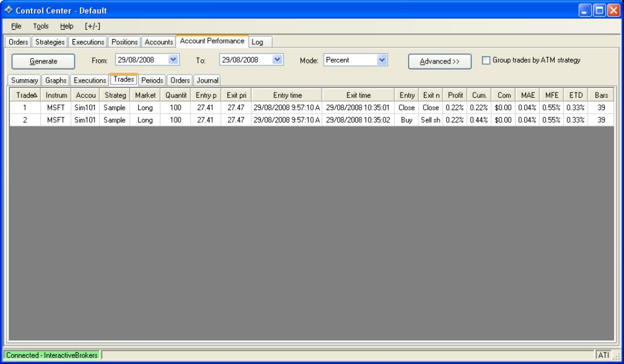Select trade row number 2
The image size is (624, 364).
click(x=311, y=120)
